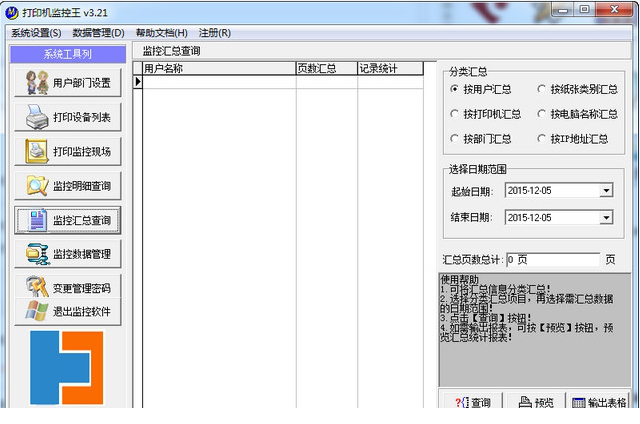Open 数据管理(D) menu
Screen dimensions: 640x424
click(98, 33)
